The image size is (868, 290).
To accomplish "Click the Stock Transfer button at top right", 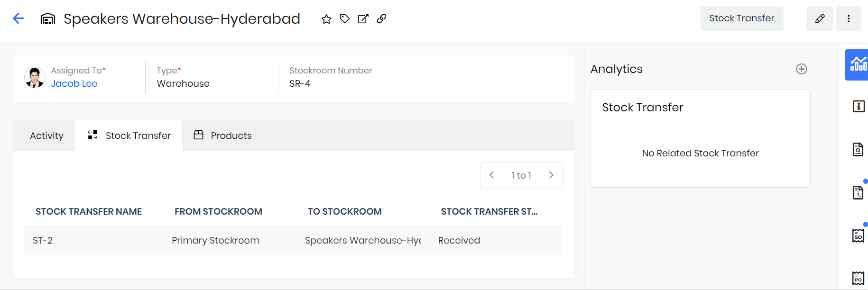I will pos(742,18).
